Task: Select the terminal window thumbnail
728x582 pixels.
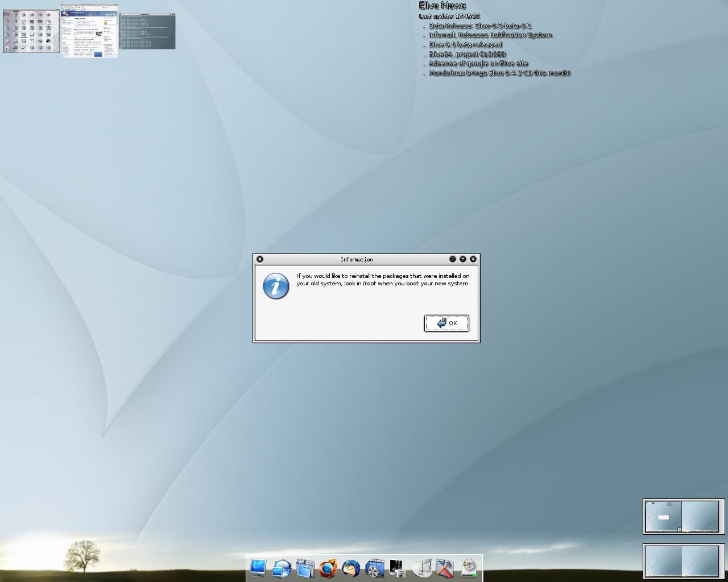Action: click(x=147, y=31)
